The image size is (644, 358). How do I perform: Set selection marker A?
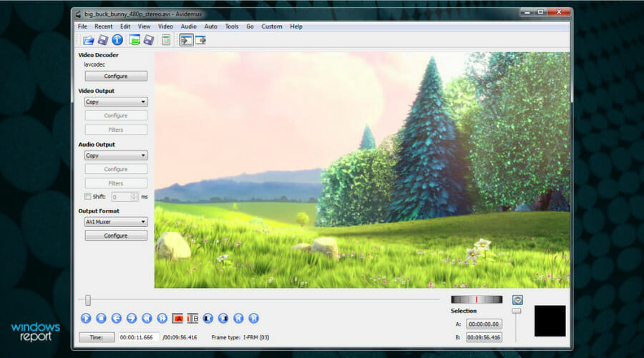coord(178,318)
